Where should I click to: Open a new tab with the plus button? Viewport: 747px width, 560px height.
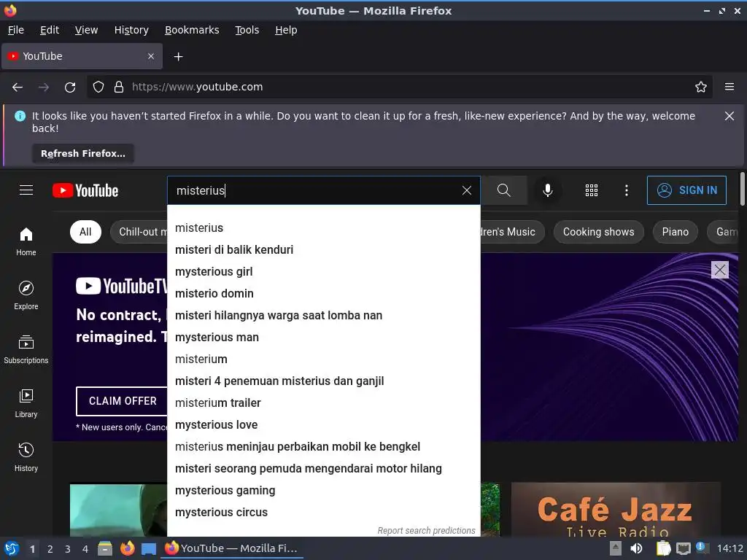178,57
